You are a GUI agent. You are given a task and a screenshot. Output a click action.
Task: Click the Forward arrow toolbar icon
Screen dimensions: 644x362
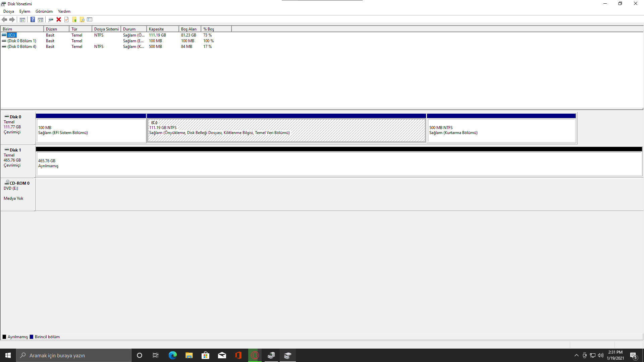point(12,19)
